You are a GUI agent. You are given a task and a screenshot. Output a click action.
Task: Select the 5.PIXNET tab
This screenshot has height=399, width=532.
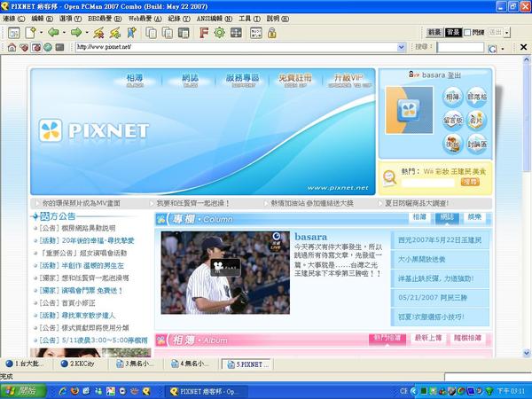(246, 364)
